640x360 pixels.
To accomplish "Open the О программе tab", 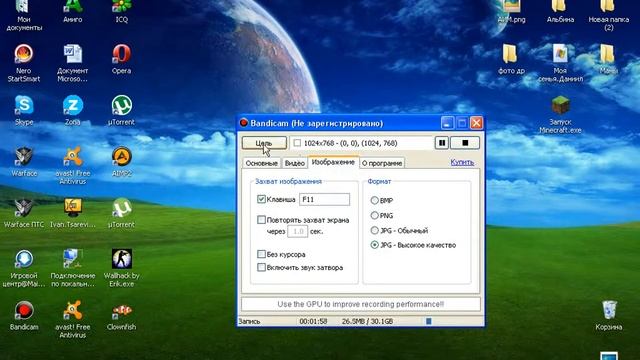I will tap(382, 163).
